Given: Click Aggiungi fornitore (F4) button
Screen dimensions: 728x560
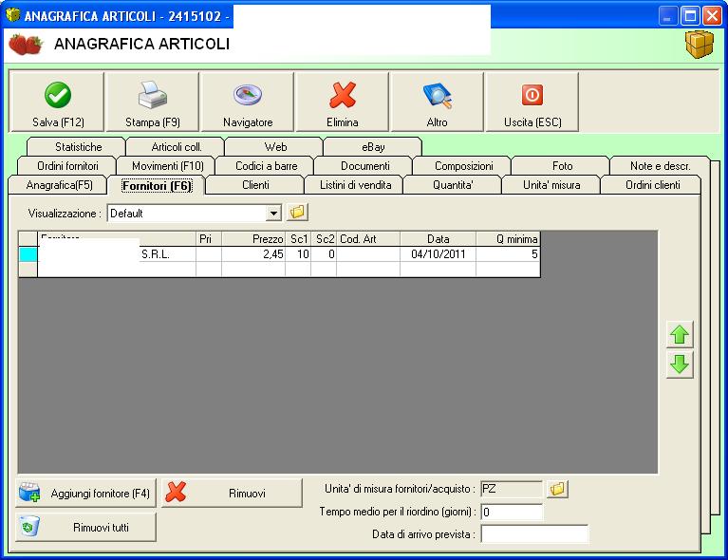Looking at the screenshot, I should [85, 494].
